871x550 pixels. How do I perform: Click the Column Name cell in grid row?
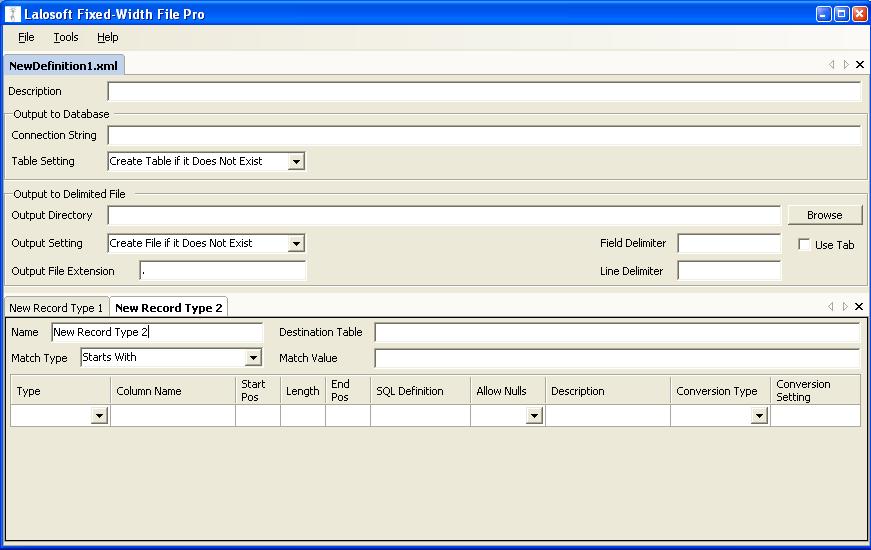click(173, 416)
